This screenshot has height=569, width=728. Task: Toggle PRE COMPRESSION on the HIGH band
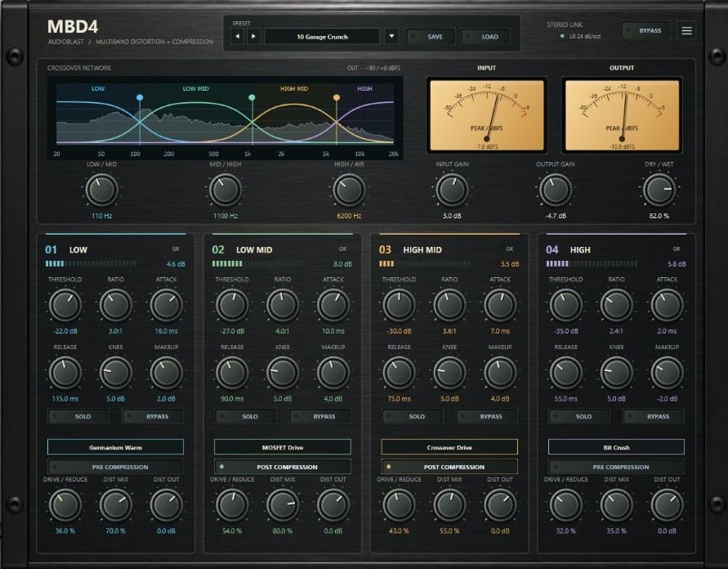(x=616, y=467)
